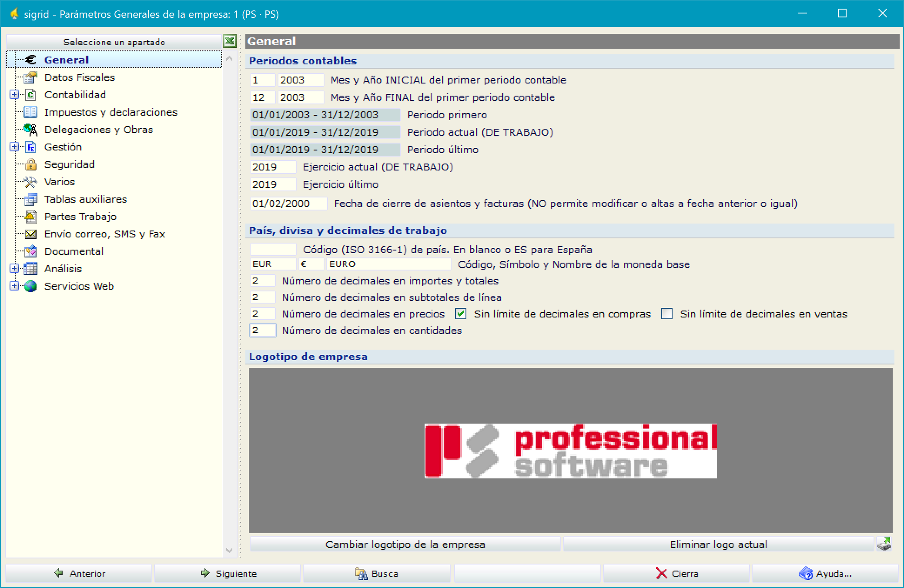Click the Cierra button
The image size is (904, 588).
(x=676, y=573)
